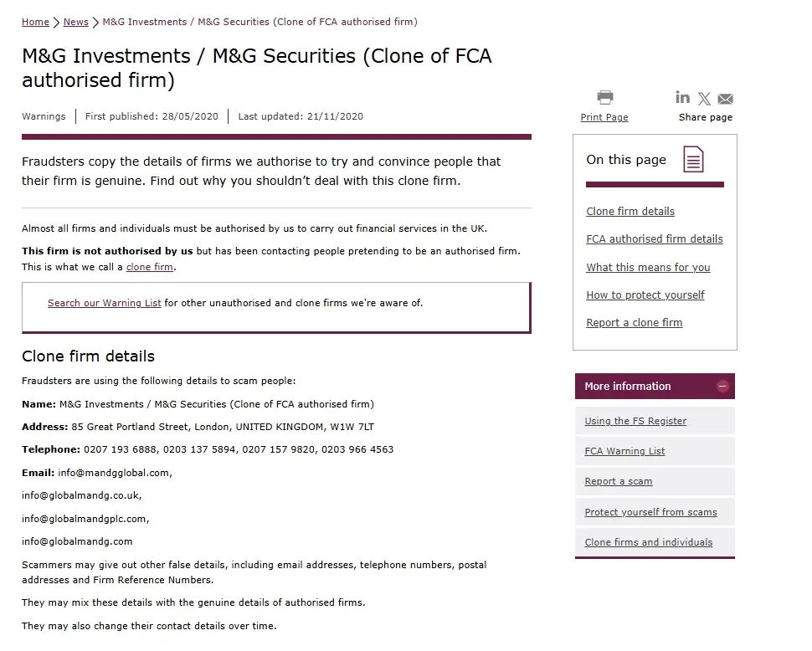812x651 pixels.
Task: Jump to Clone firm details section
Action: click(x=630, y=212)
